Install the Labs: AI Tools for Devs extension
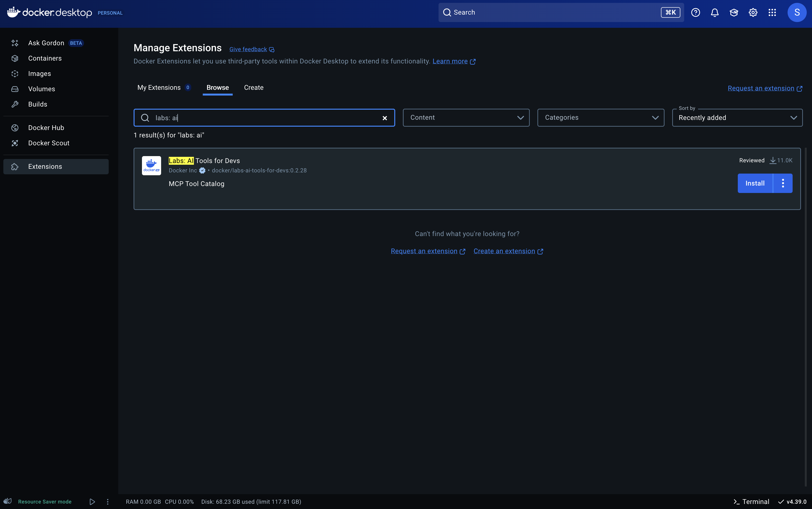The image size is (812, 509). point(755,183)
